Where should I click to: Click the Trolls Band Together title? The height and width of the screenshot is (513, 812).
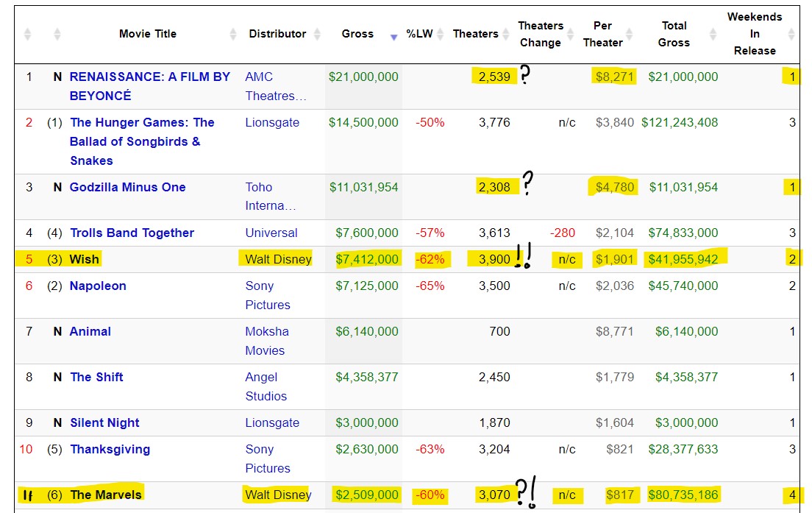(x=132, y=233)
